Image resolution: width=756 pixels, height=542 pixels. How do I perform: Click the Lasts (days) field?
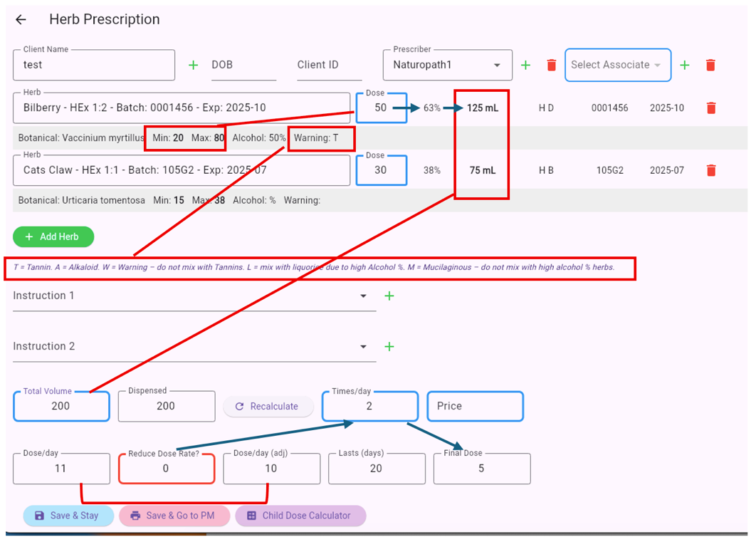377,468
